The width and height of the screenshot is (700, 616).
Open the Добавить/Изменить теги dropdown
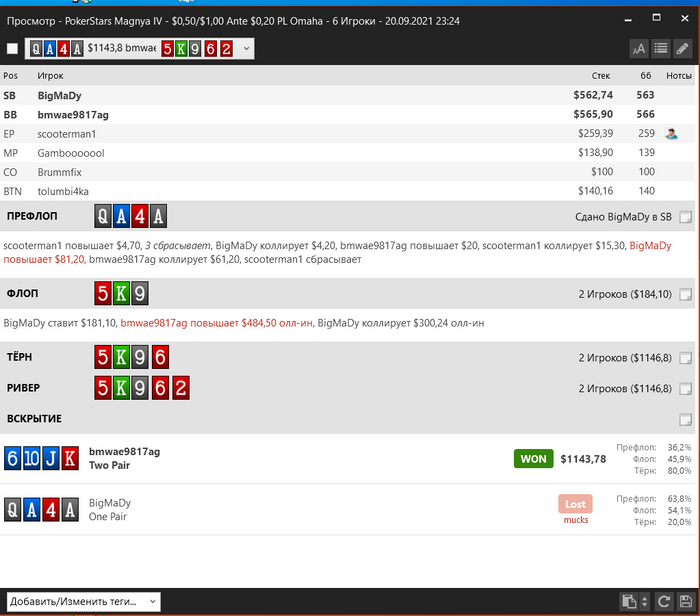[x=83, y=601]
